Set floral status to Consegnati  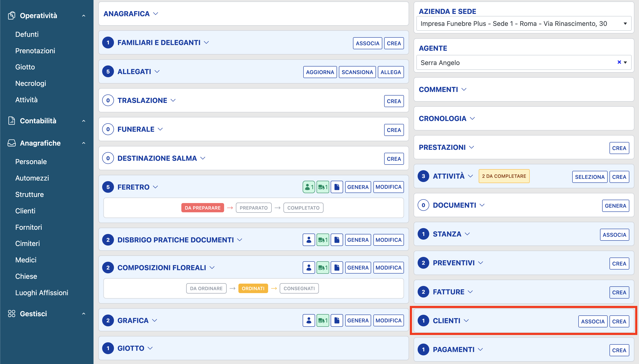click(299, 288)
